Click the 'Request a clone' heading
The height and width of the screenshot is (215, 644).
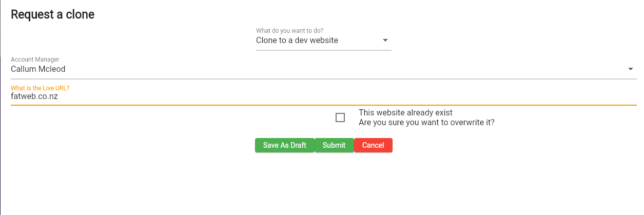[x=52, y=14]
